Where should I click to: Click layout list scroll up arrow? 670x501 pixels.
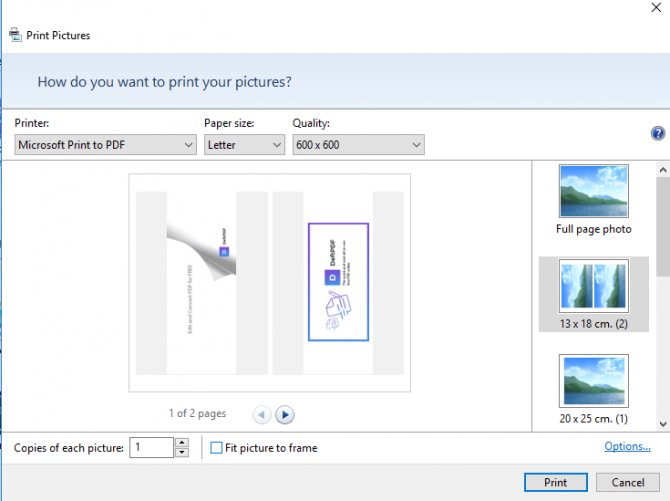663,170
